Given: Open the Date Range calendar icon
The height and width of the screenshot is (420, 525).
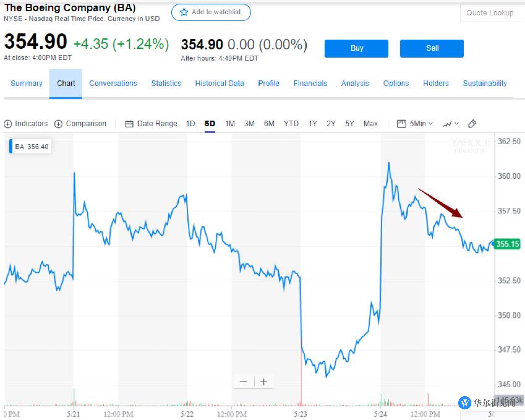Looking at the screenshot, I should [x=129, y=124].
